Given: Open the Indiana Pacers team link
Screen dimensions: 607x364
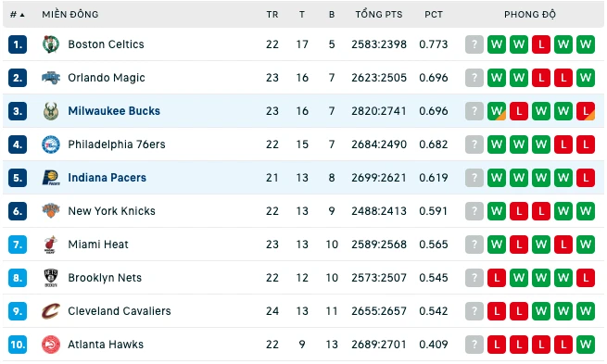Looking at the screenshot, I should click(107, 178).
